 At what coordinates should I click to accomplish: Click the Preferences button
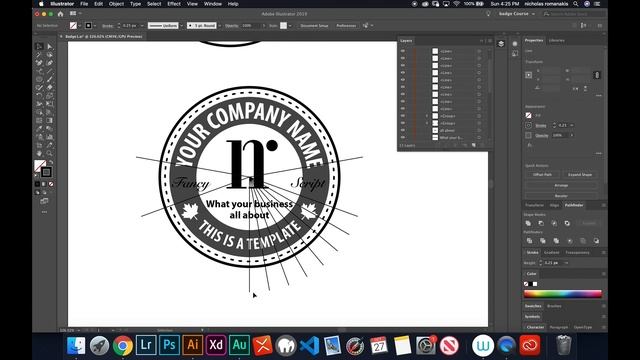click(x=346, y=26)
